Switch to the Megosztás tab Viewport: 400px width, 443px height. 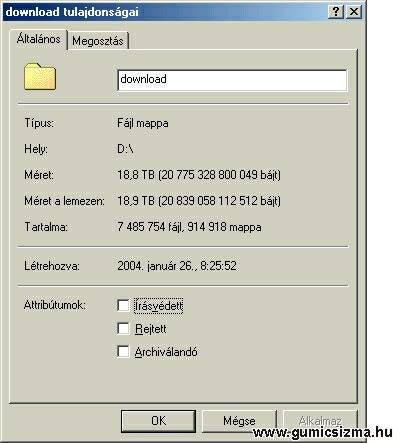[x=98, y=41]
